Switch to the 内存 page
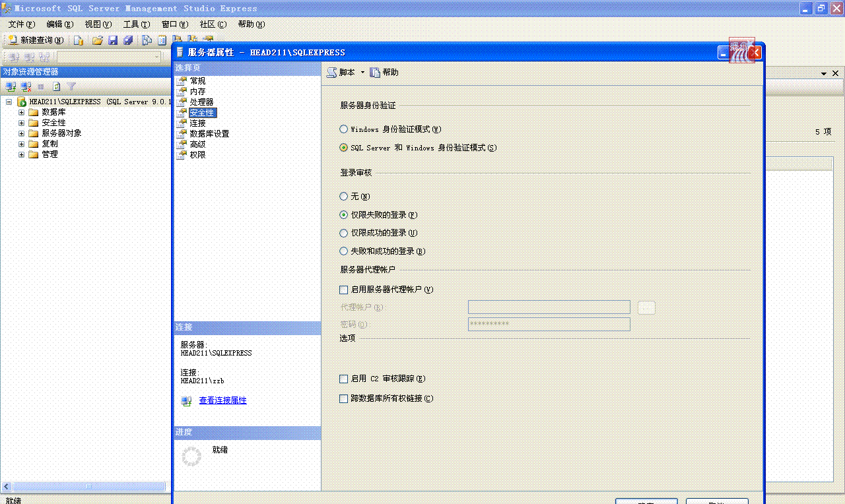This screenshot has height=504, width=845. tap(197, 92)
